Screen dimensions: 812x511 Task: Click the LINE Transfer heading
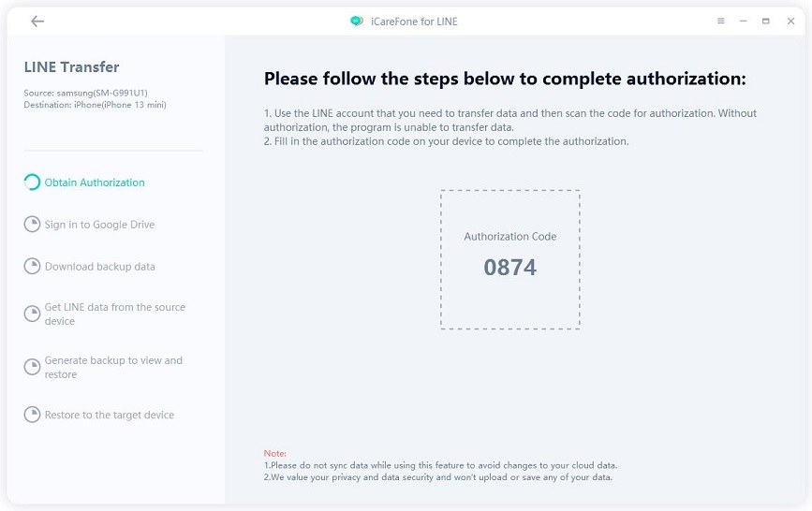pyautogui.click(x=71, y=67)
